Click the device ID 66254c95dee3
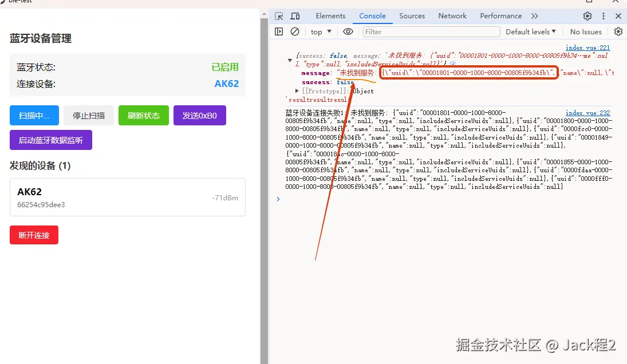Screen dimensions: 627x364 click(x=41, y=204)
